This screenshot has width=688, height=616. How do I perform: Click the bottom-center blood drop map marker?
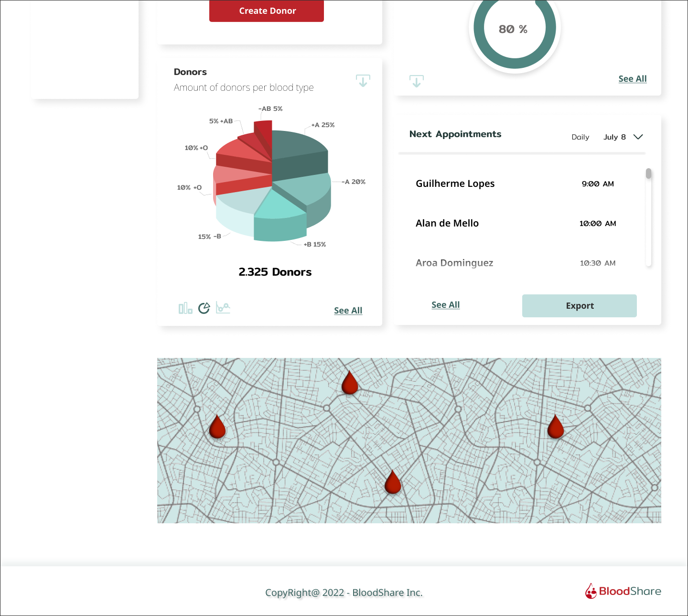(393, 482)
